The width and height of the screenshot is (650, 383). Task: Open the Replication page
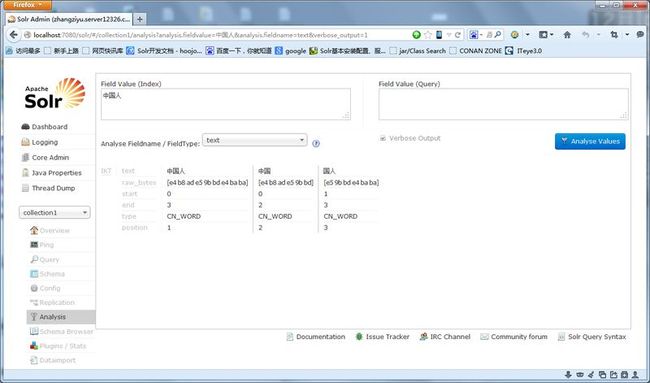tap(53, 303)
